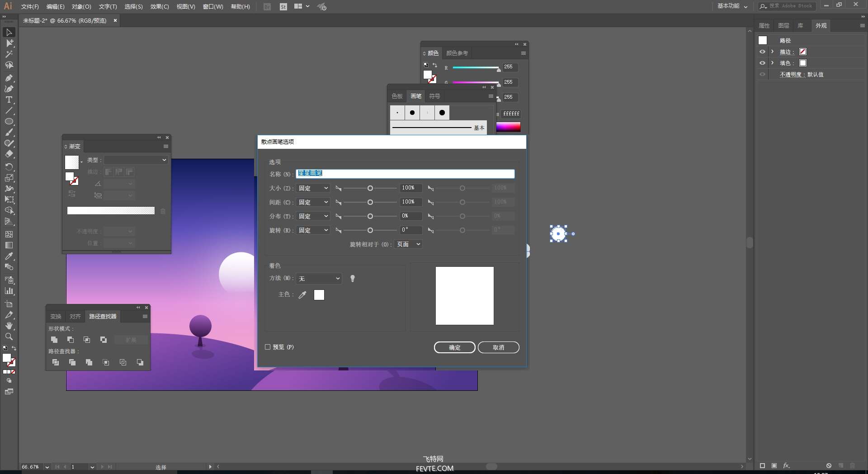Select the Ellipse tool
This screenshot has height=474, width=868.
(x=9, y=122)
